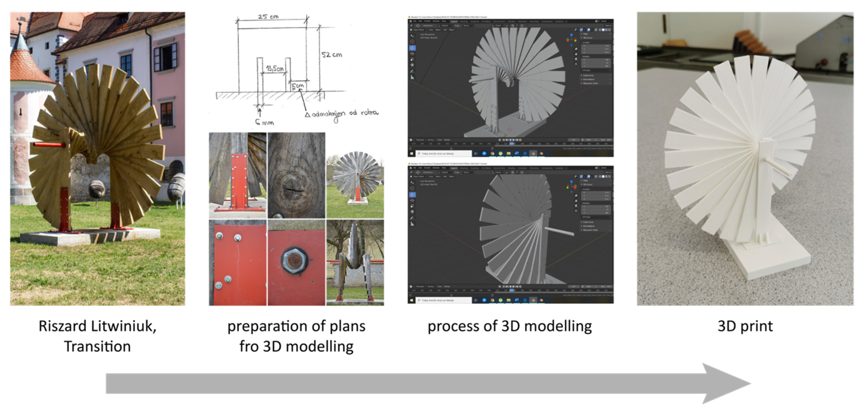Enable solid shading mode in top Blender viewport

point(604,30)
